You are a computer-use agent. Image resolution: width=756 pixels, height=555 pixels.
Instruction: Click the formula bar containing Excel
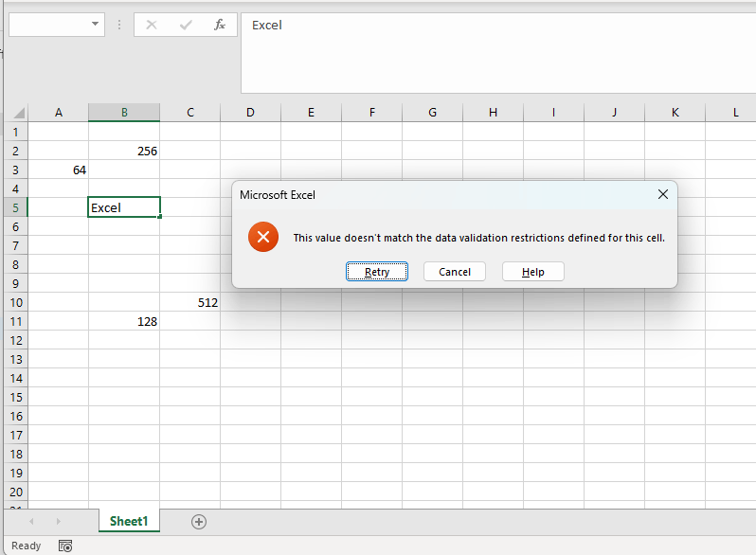coord(498,53)
